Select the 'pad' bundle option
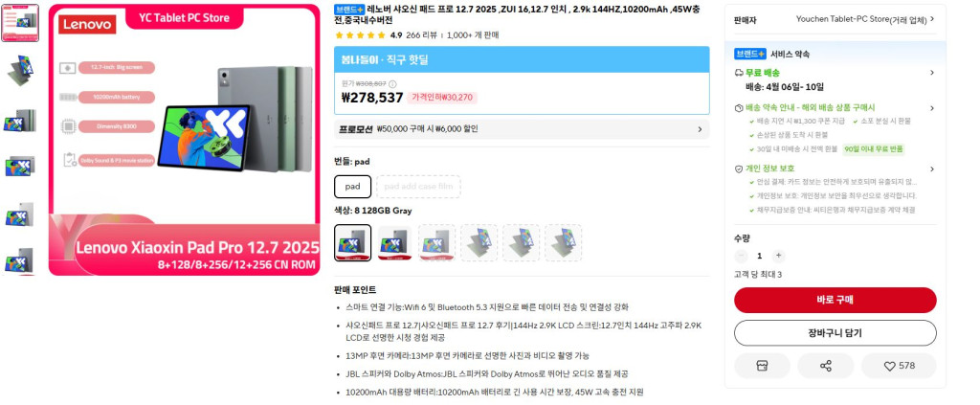 [352, 187]
